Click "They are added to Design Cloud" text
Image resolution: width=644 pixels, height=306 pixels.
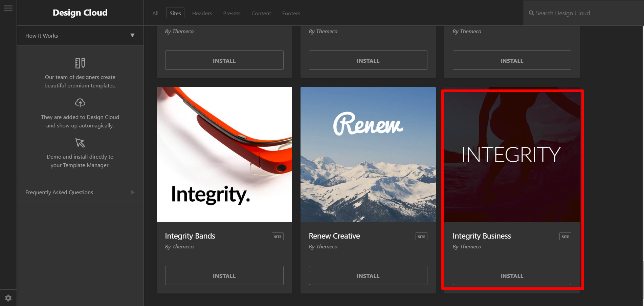[80, 117]
